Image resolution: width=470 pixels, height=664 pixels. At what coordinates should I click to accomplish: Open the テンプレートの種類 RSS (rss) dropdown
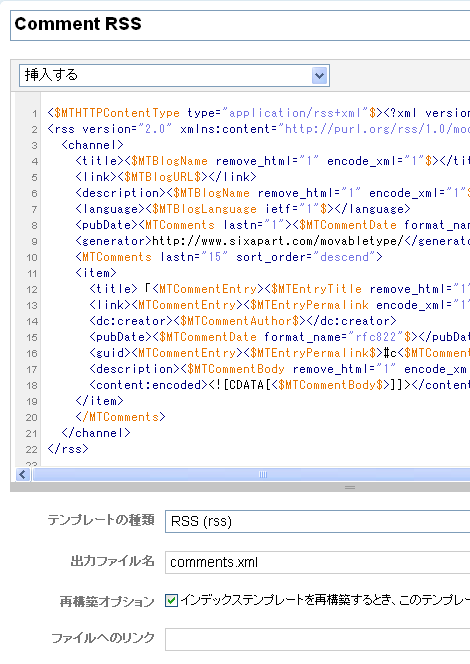point(318,521)
